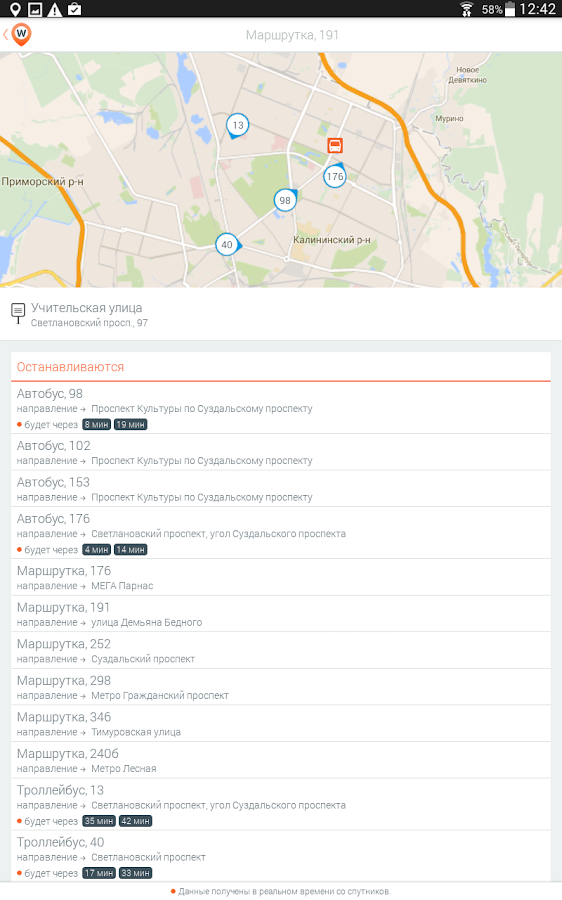
Task: Tap vehicle marker 98 on the map
Action: click(285, 200)
